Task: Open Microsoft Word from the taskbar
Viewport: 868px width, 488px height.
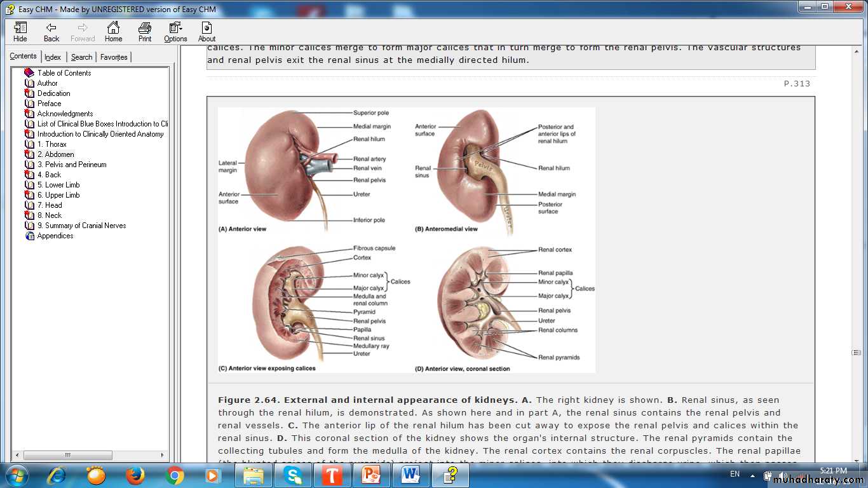Action: pyautogui.click(x=410, y=475)
